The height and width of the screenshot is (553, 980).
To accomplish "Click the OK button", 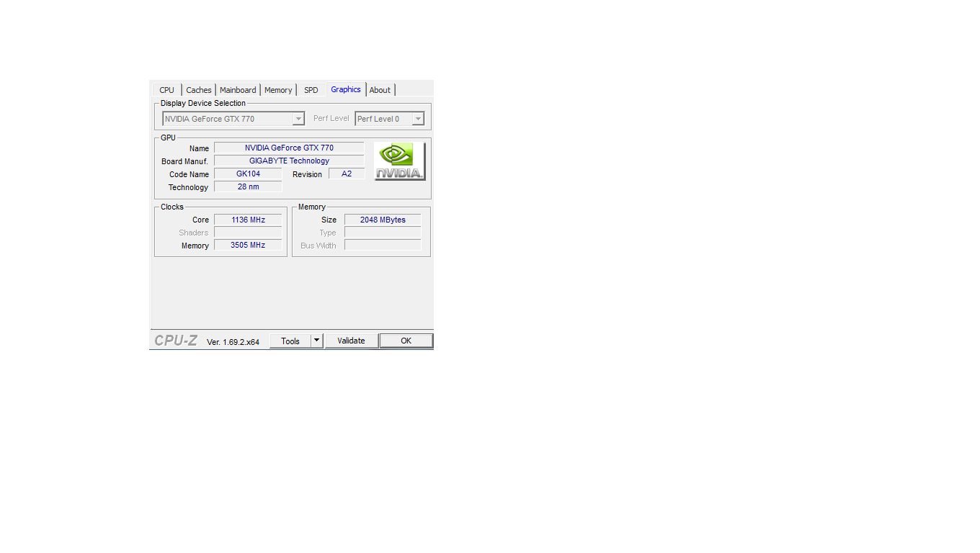I will 406,341.
